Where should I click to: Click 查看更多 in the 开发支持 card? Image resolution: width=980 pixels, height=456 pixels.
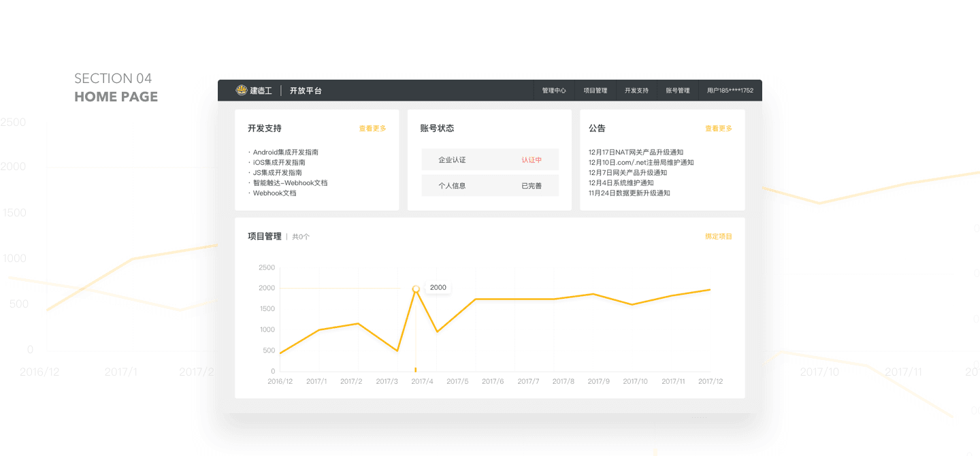click(372, 129)
